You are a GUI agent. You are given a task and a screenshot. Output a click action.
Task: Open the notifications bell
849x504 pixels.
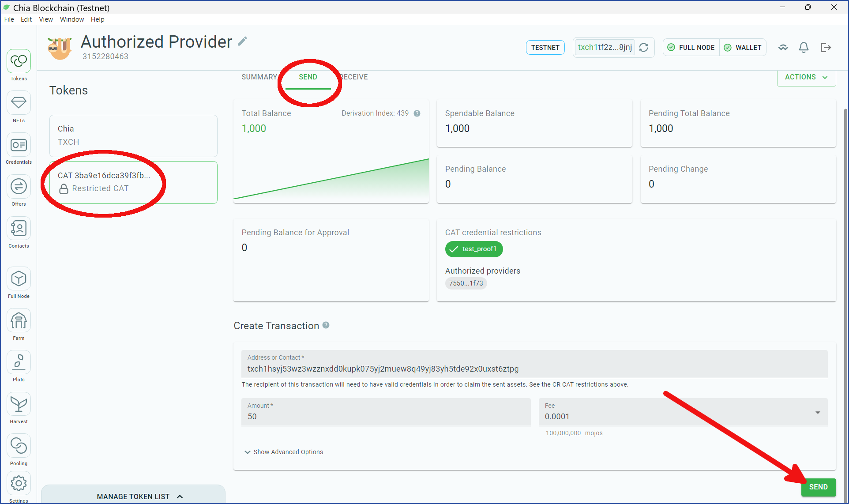804,47
